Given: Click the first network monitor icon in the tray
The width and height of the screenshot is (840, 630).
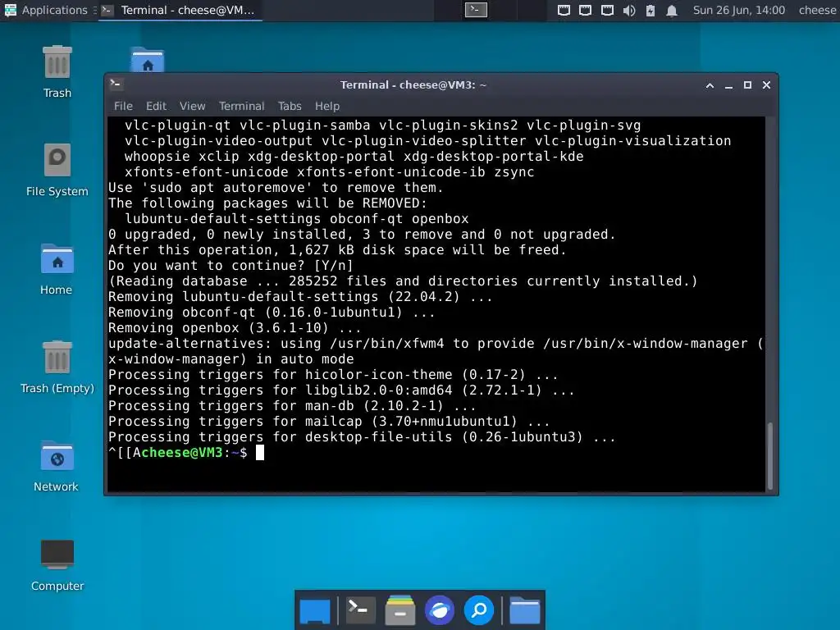Looking at the screenshot, I should [564, 10].
